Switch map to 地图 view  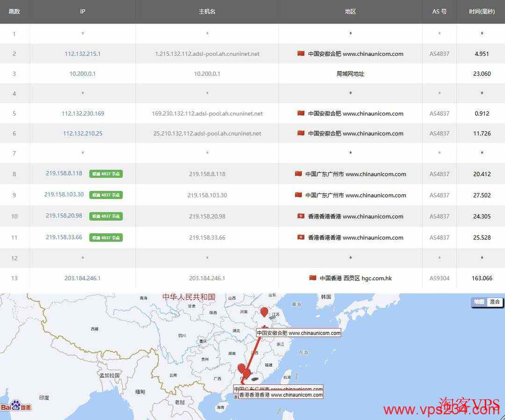(479, 302)
